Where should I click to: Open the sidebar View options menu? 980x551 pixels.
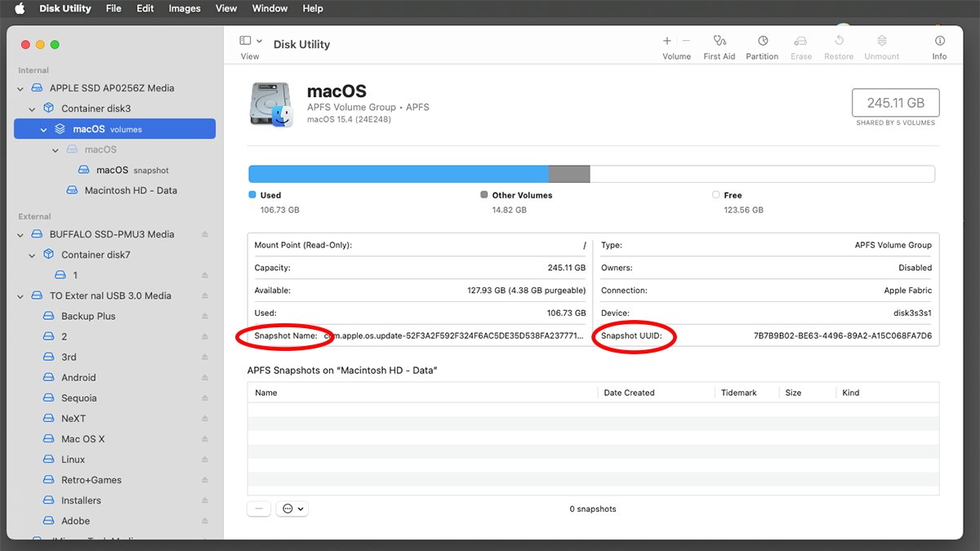(251, 41)
